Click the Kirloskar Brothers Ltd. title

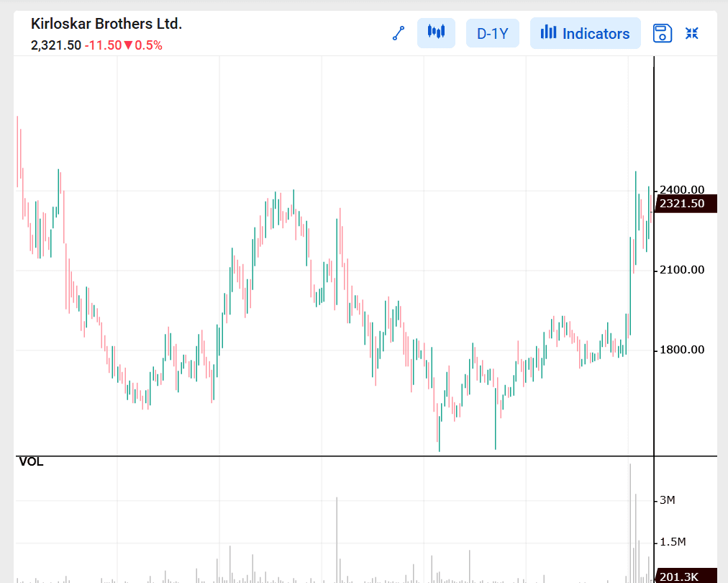click(x=106, y=24)
